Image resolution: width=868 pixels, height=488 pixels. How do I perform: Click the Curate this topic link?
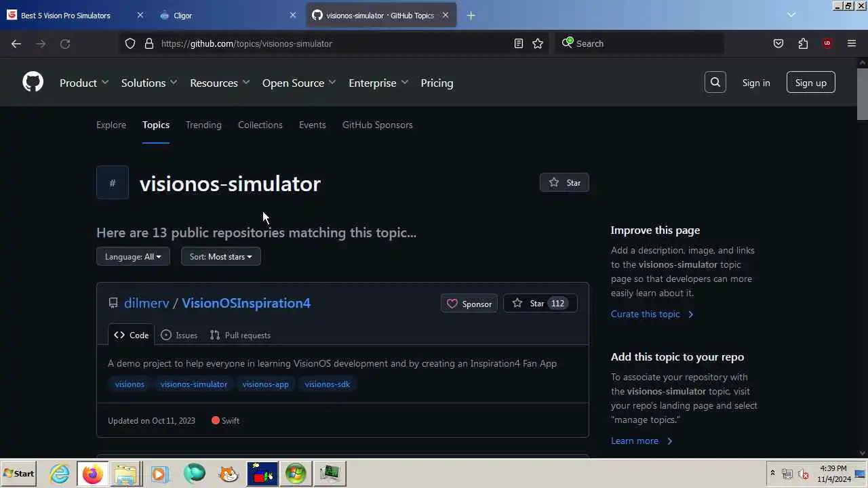click(x=652, y=314)
